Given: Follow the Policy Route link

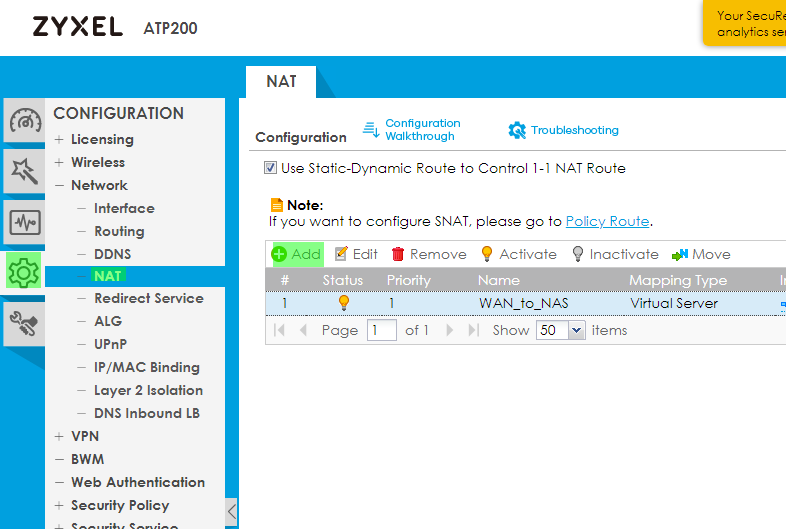Looking at the screenshot, I should 607,221.
